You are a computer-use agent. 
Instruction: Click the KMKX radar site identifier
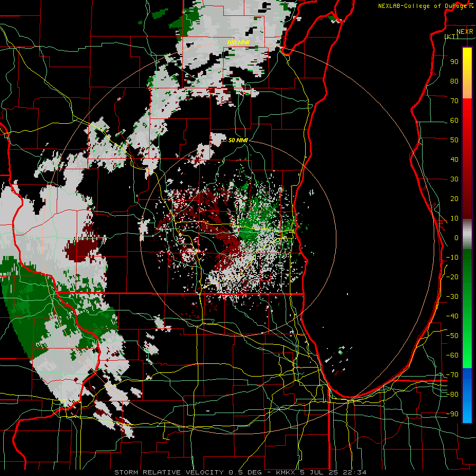(x=286, y=472)
